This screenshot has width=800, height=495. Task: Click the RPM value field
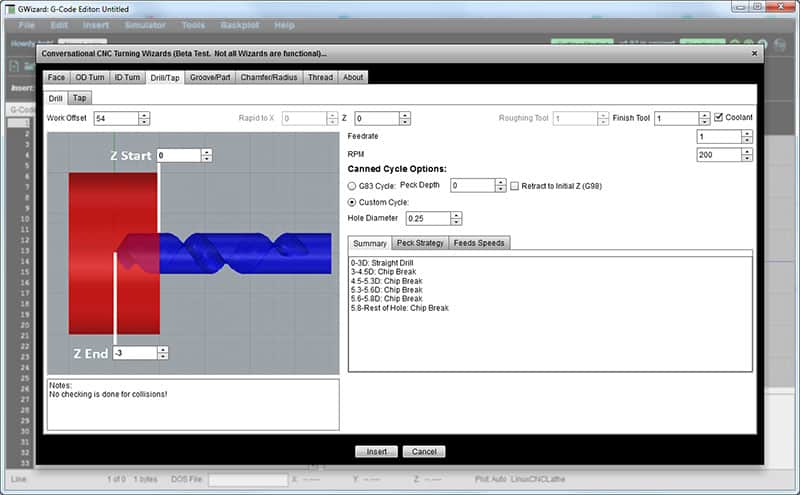(x=719, y=155)
